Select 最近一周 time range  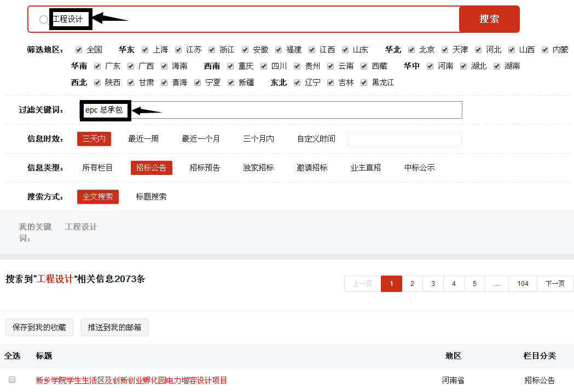pyautogui.click(x=143, y=139)
